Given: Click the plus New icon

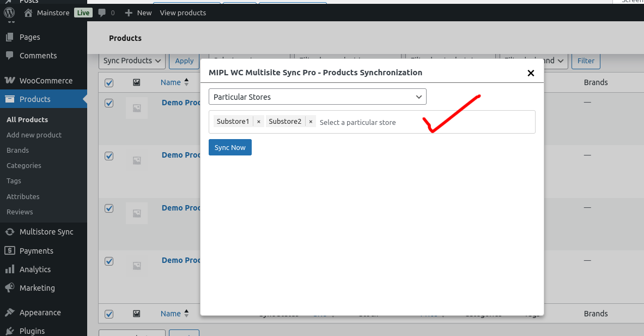Looking at the screenshot, I should [129, 13].
